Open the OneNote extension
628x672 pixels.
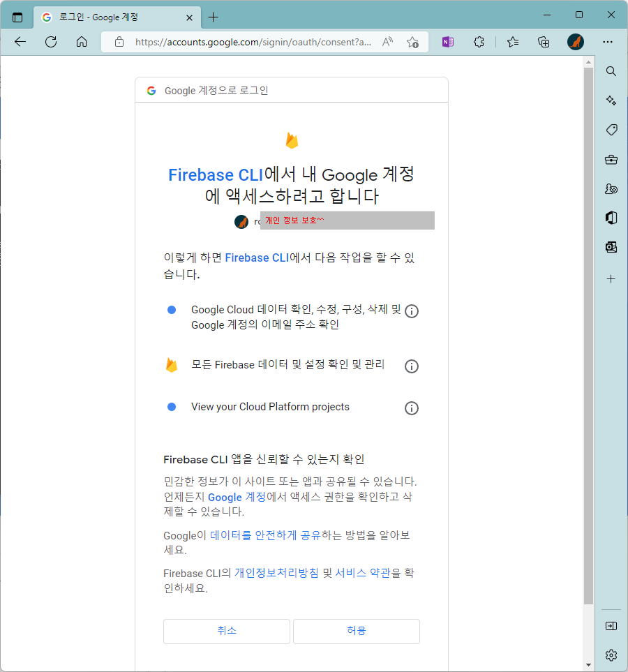tap(448, 42)
